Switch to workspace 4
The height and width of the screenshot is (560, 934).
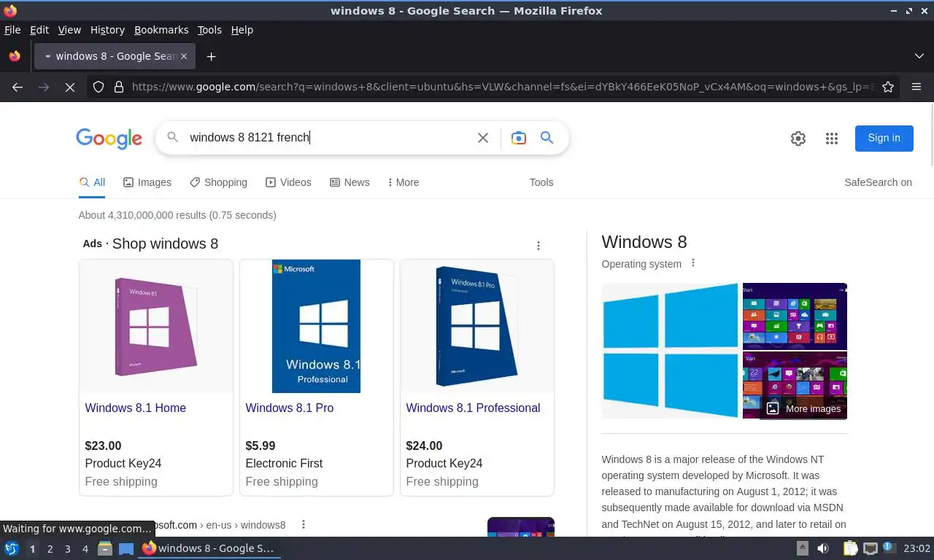pyautogui.click(x=85, y=549)
